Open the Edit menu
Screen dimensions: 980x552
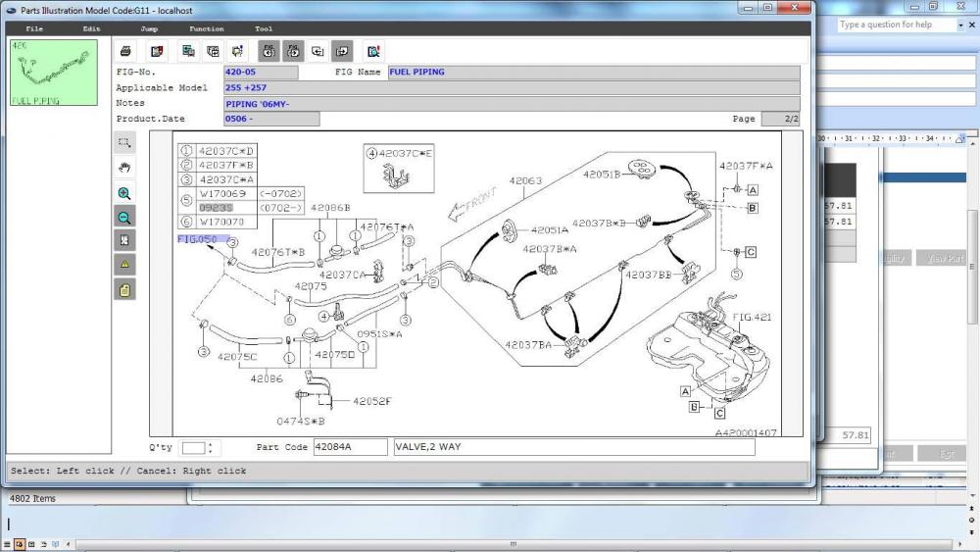tap(91, 28)
